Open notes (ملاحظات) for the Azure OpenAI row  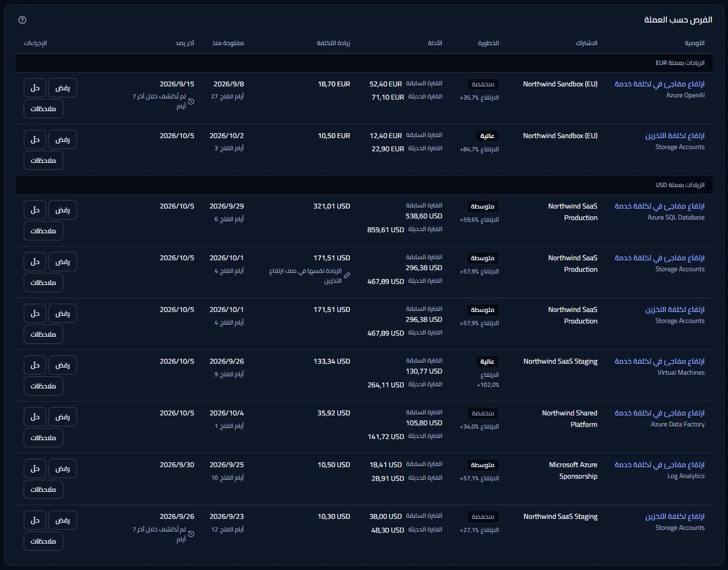click(43, 109)
